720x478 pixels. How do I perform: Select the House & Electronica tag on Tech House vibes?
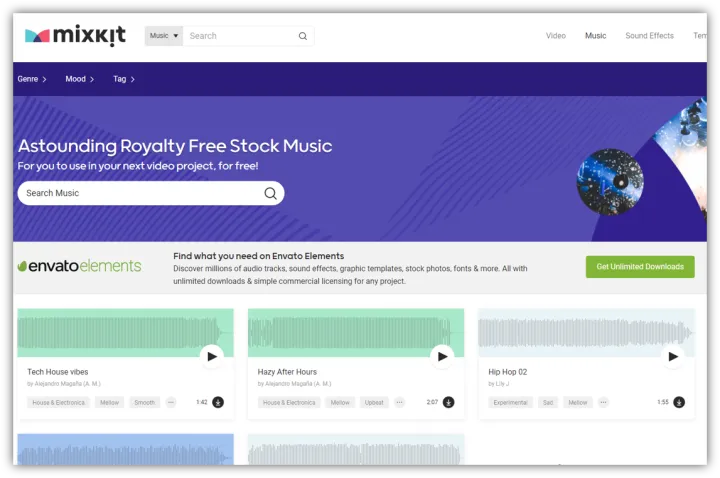tap(58, 402)
